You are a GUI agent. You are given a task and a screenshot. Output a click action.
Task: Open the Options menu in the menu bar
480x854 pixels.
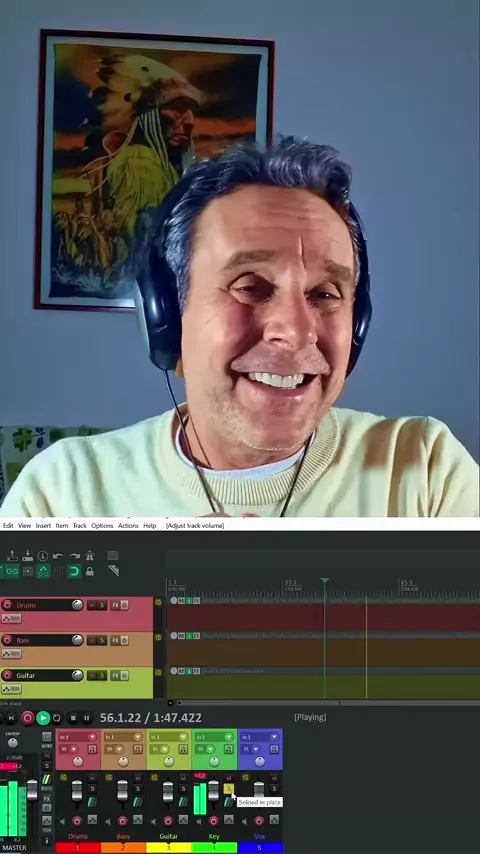tap(102, 526)
